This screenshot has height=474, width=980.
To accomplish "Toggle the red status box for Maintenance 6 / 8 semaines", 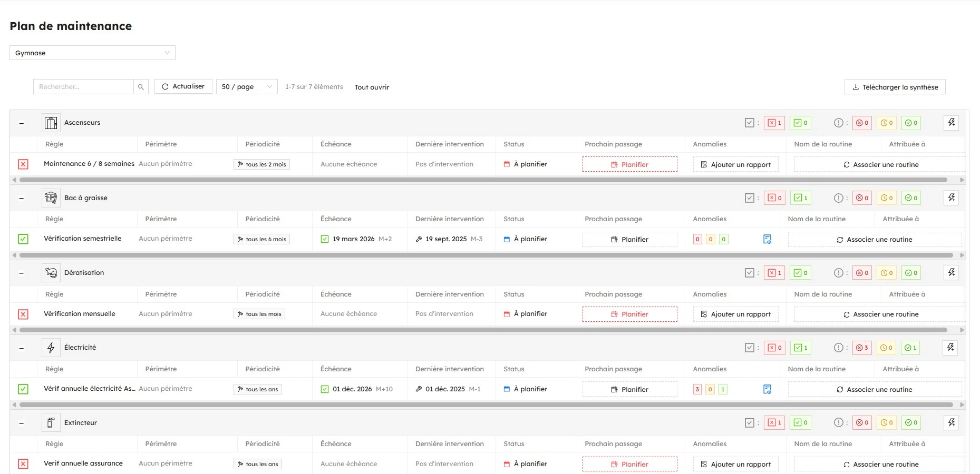I will 23,164.
